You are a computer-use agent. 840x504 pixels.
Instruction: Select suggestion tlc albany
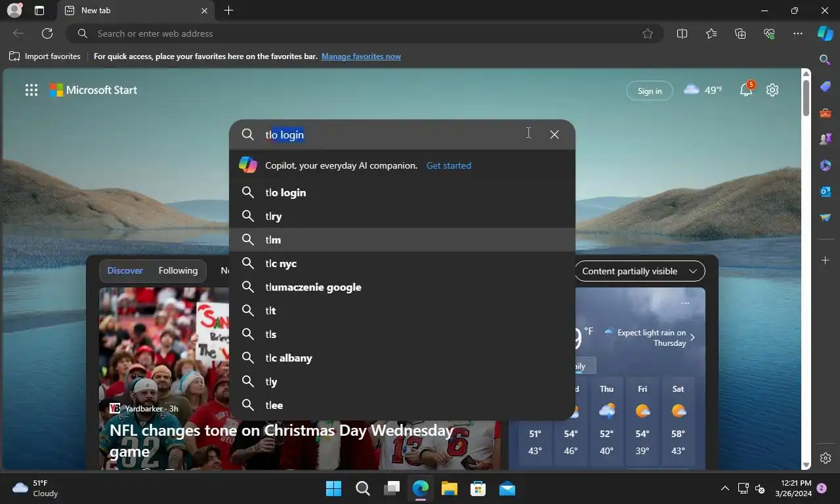point(402,358)
